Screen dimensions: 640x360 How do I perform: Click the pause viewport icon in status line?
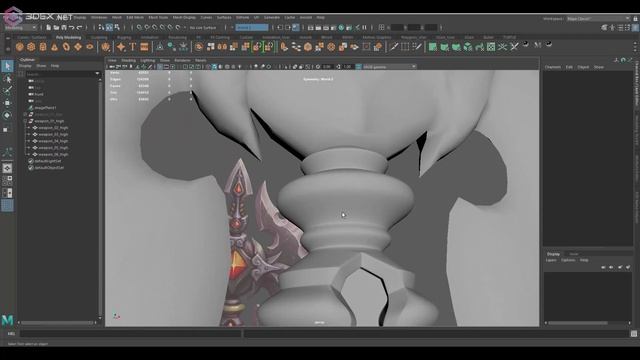364,27
